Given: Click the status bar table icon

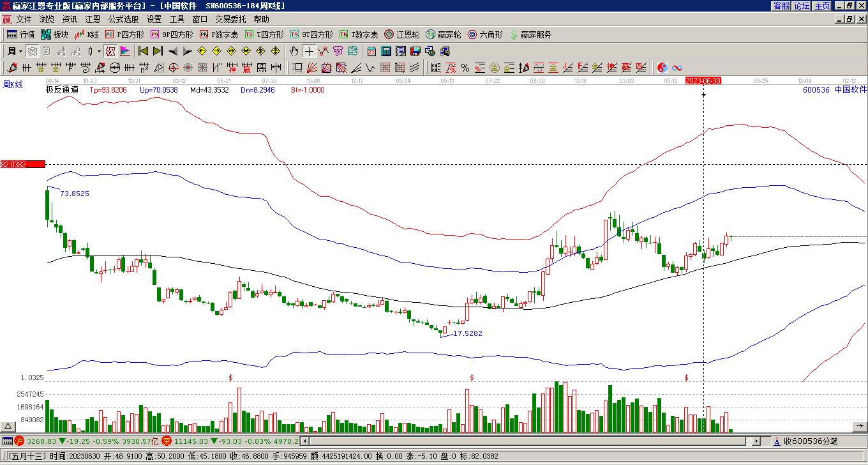Looking at the screenshot, I should click(7, 441).
